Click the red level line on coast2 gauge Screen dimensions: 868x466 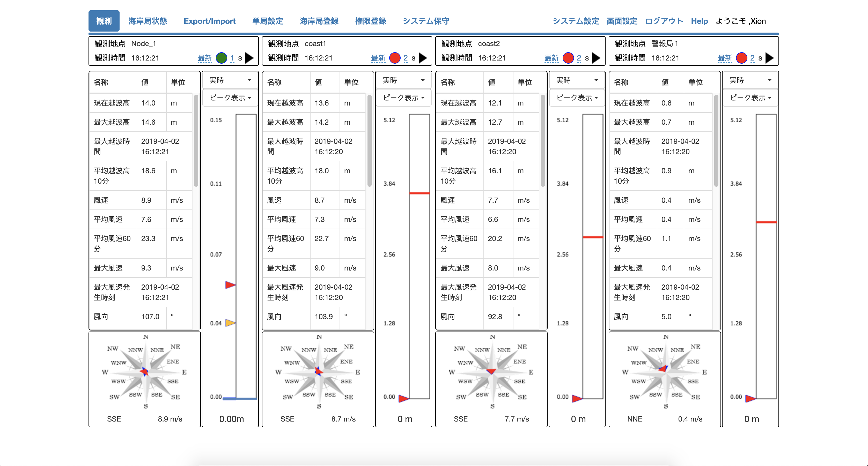(x=593, y=237)
